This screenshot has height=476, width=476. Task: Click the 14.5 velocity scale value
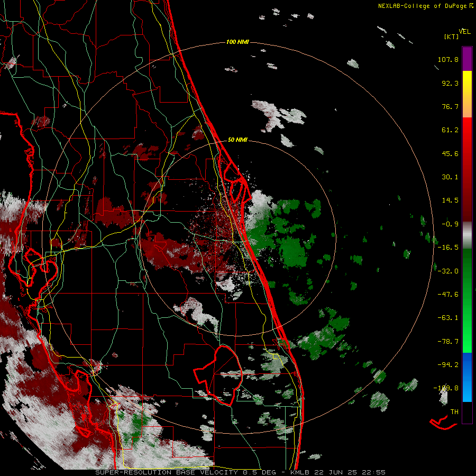[450, 200]
